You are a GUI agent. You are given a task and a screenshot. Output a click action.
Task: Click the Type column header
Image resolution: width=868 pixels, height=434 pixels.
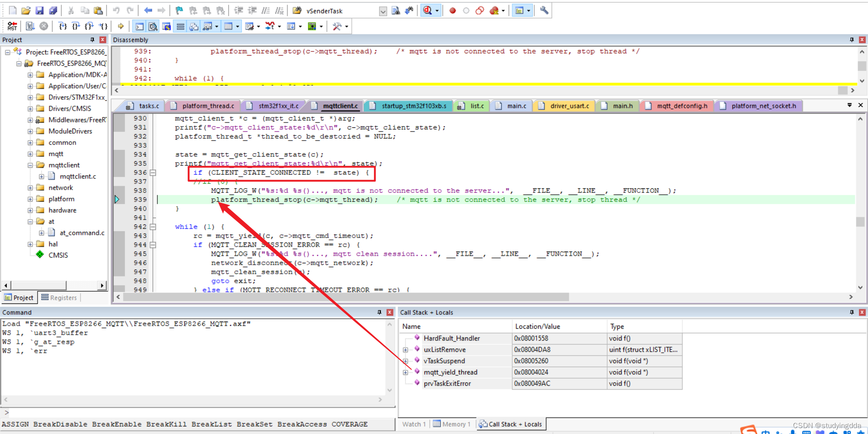click(x=644, y=326)
